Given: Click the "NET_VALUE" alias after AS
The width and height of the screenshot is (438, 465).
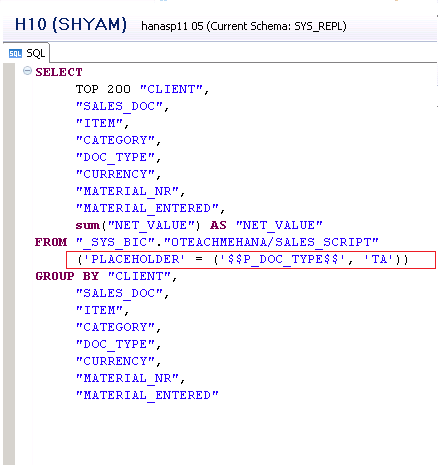Looking at the screenshot, I should [x=279, y=225].
